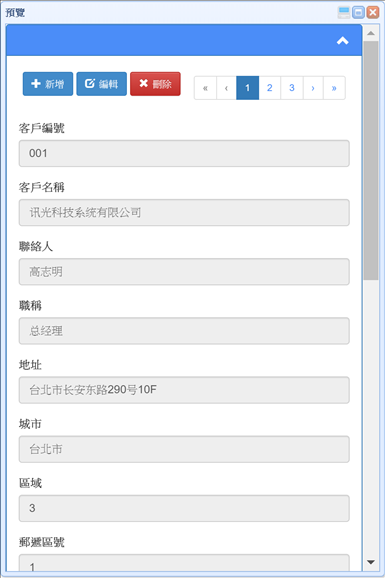Click the red 刪除 (delete) button
Viewport: 385px width, 578px height.
point(155,84)
